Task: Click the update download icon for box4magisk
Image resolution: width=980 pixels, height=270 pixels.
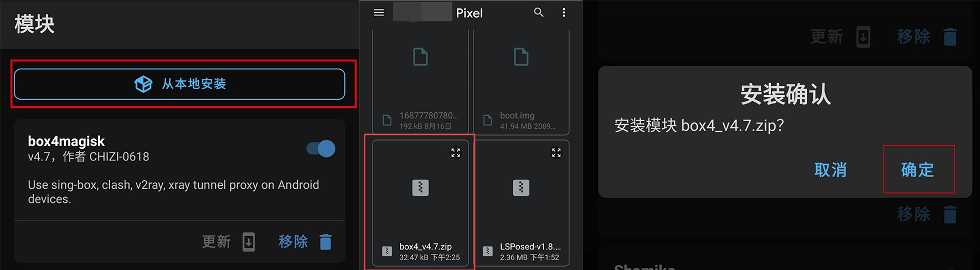Action: (249, 242)
